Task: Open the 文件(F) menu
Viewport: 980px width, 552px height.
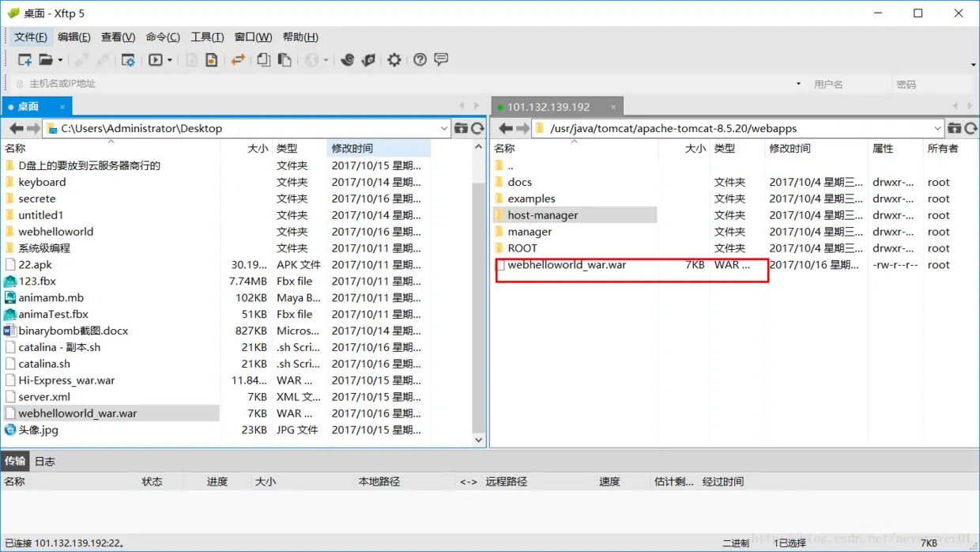Action: click(x=31, y=37)
